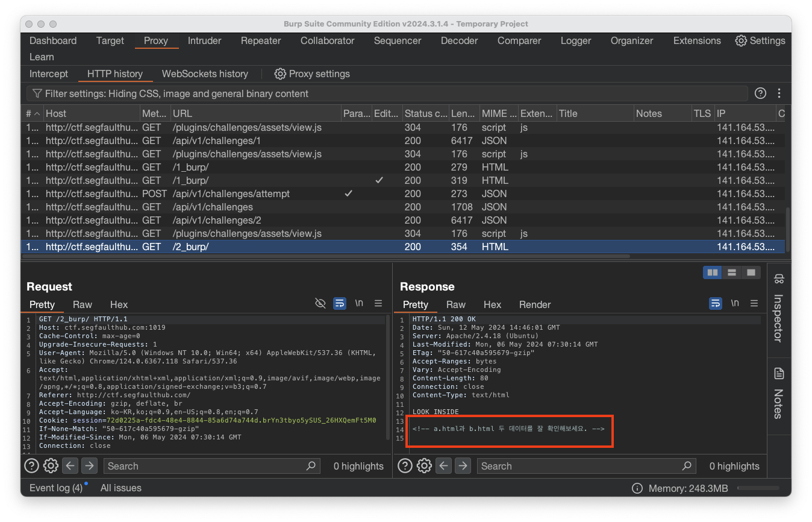812x522 pixels.
Task: Open Request search settings gear
Action: click(x=51, y=466)
